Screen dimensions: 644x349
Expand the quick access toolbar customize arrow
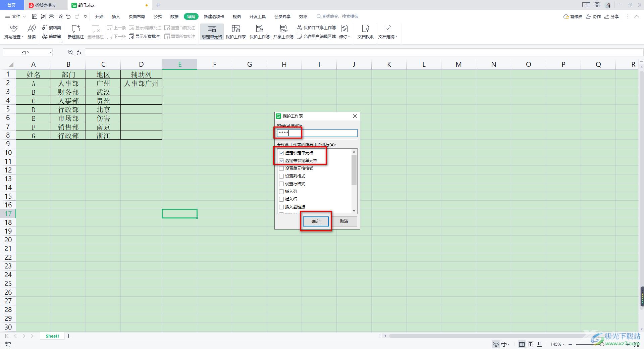[85, 16]
